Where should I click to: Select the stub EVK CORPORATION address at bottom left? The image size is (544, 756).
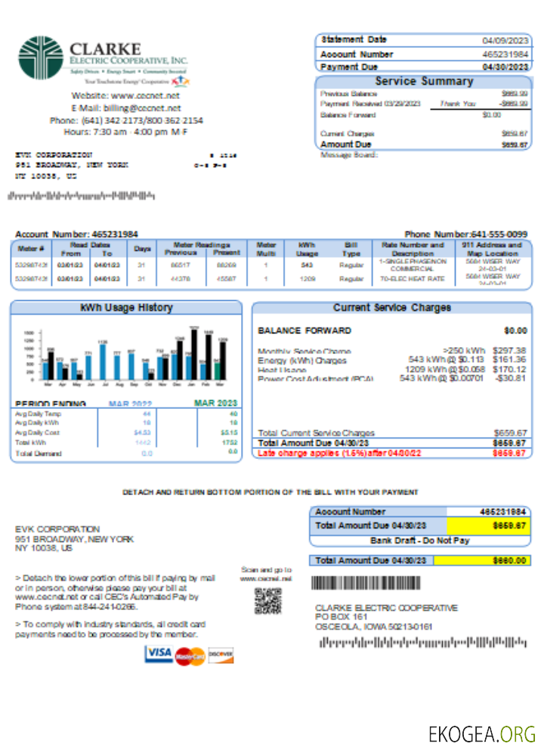(74, 538)
